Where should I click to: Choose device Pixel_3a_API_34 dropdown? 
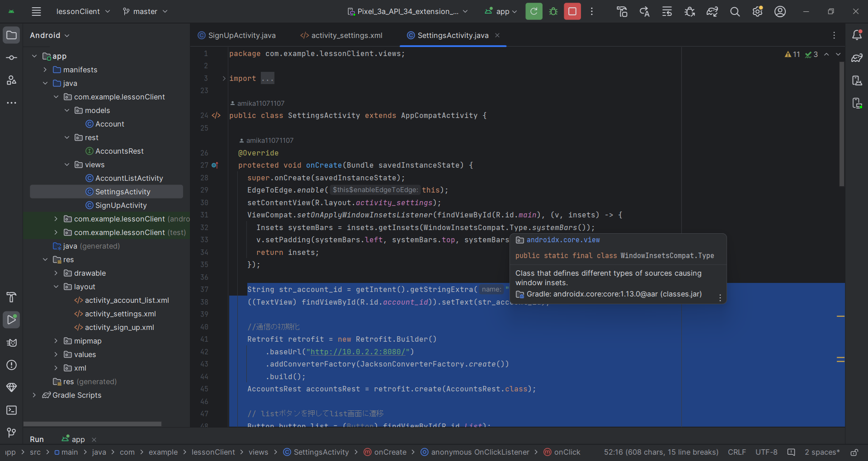[x=407, y=11]
